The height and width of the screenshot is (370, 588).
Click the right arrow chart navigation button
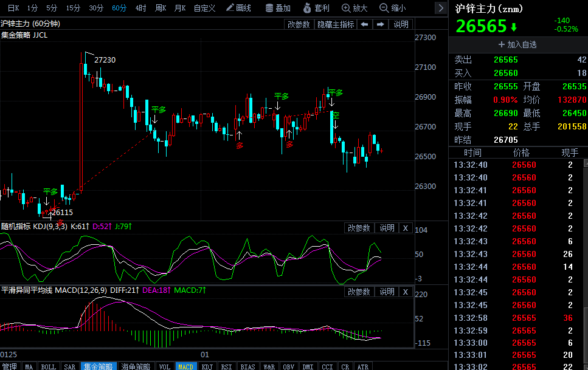pos(380,24)
